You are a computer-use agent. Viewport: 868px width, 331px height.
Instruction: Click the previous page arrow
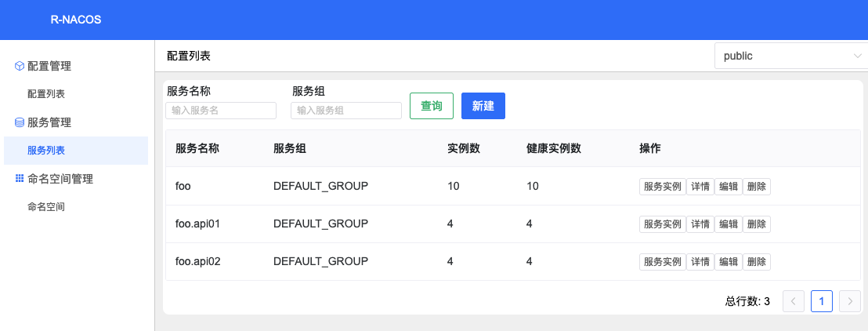pos(794,301)
